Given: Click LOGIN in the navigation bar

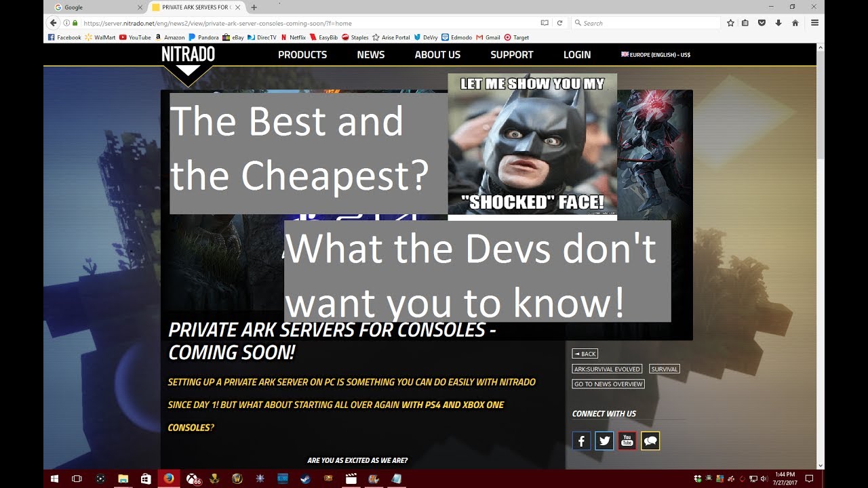Looking at the screenshot, I should coord(577,55).
